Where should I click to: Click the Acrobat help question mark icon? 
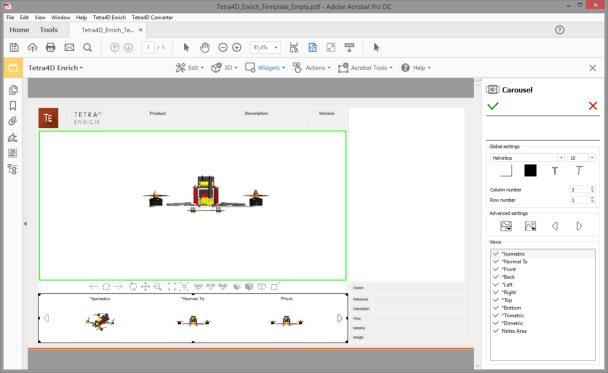(x=560, y=30)
